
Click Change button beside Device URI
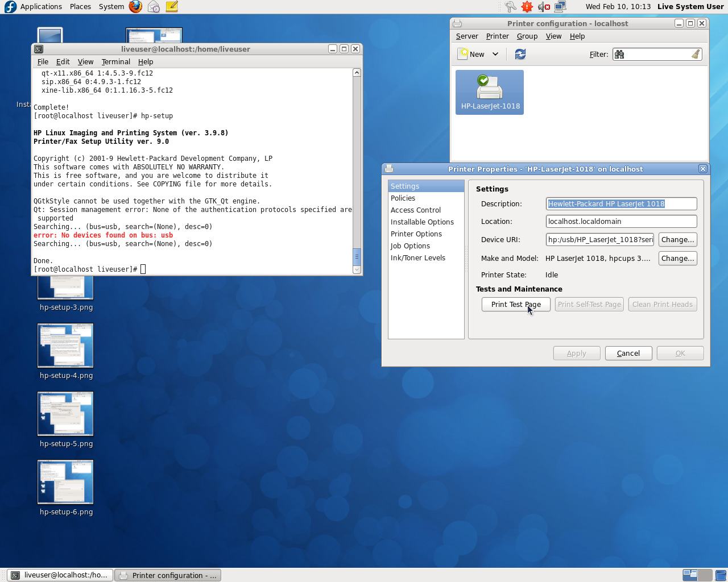point(677,240)
